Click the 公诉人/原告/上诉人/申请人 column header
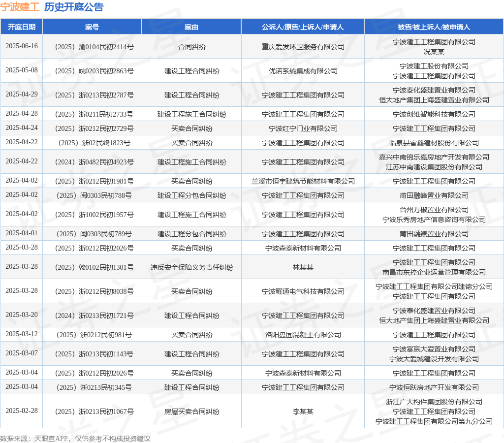Screen dimensions: 504x443 click(303, 27)
